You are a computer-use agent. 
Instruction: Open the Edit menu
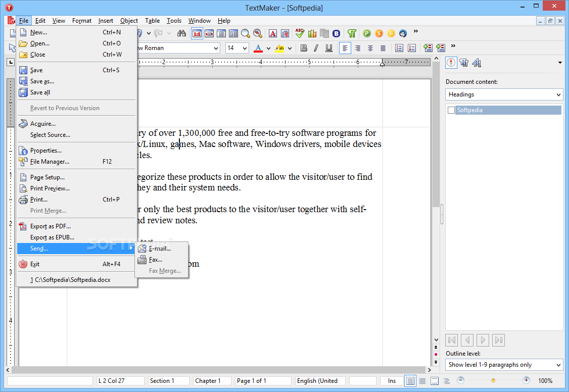(40, 21)
